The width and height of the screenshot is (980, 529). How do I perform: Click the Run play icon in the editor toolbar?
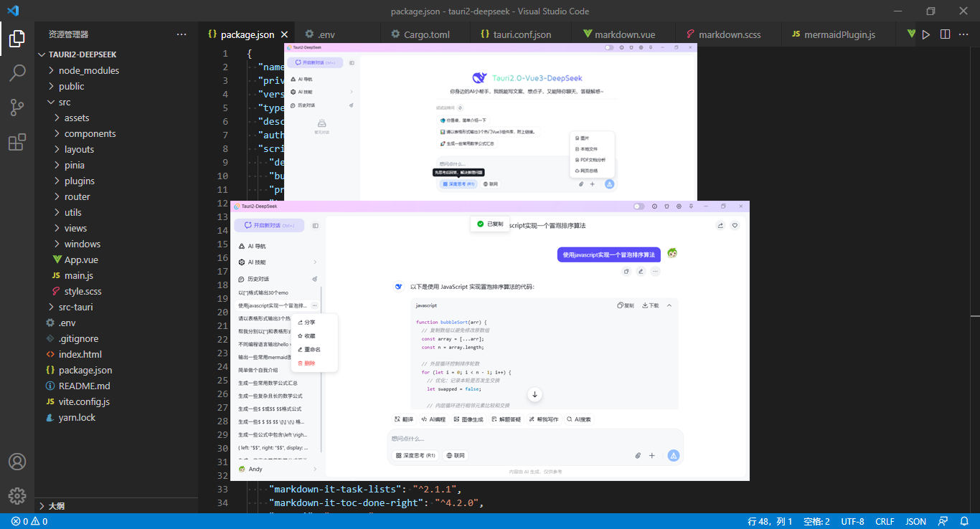926,34
